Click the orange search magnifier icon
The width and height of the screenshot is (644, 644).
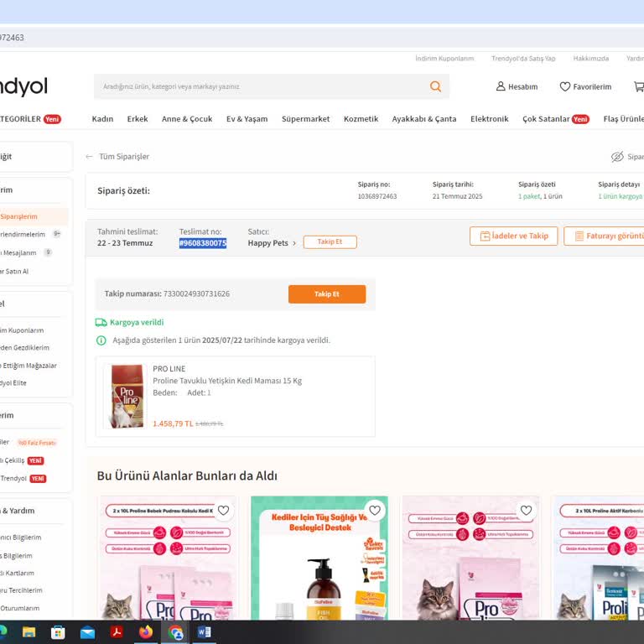[x=435, y=86]
